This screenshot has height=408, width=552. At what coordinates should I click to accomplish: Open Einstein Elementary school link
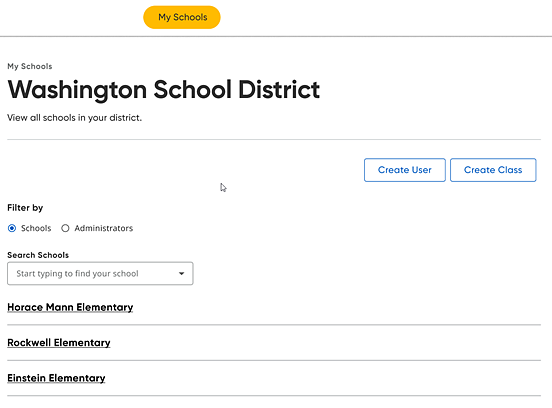56,378
